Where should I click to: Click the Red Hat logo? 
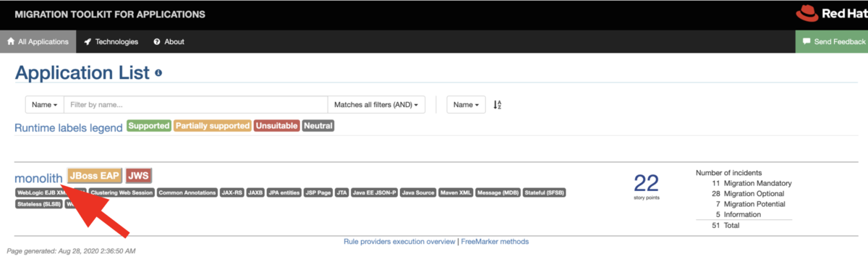[832, 14]
